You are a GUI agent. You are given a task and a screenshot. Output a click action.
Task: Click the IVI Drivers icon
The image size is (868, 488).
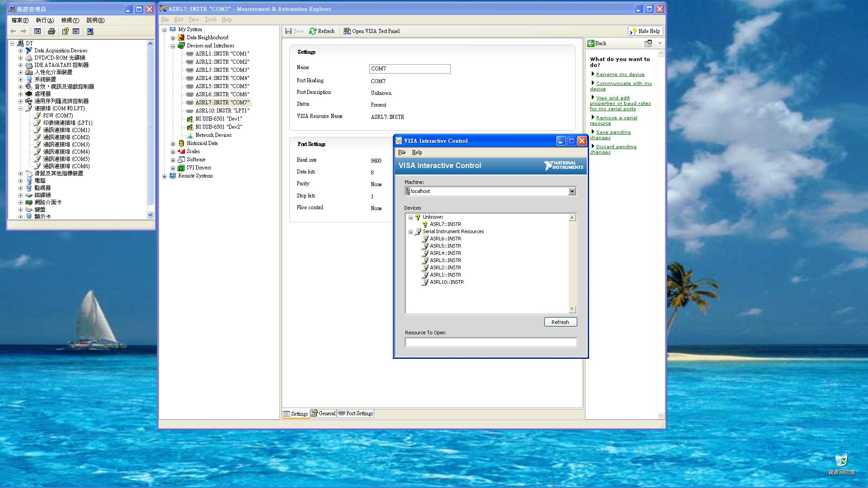click(181, 168)
